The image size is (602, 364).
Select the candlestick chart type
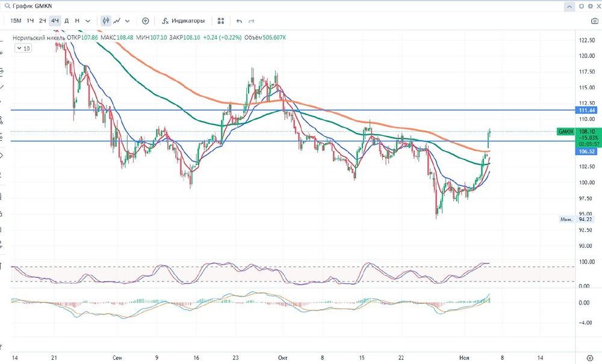(x=106, y=20)
